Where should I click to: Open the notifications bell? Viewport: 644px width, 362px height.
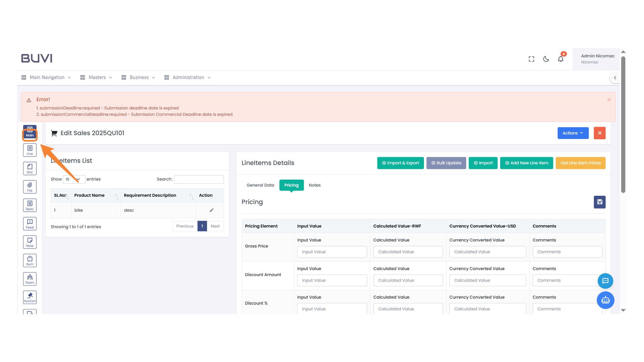pyautogui.click(x=560, y=59)
